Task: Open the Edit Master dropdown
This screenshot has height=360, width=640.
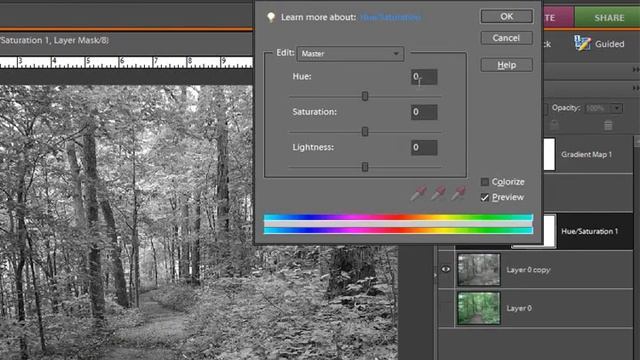Action: tap(351, 53)
